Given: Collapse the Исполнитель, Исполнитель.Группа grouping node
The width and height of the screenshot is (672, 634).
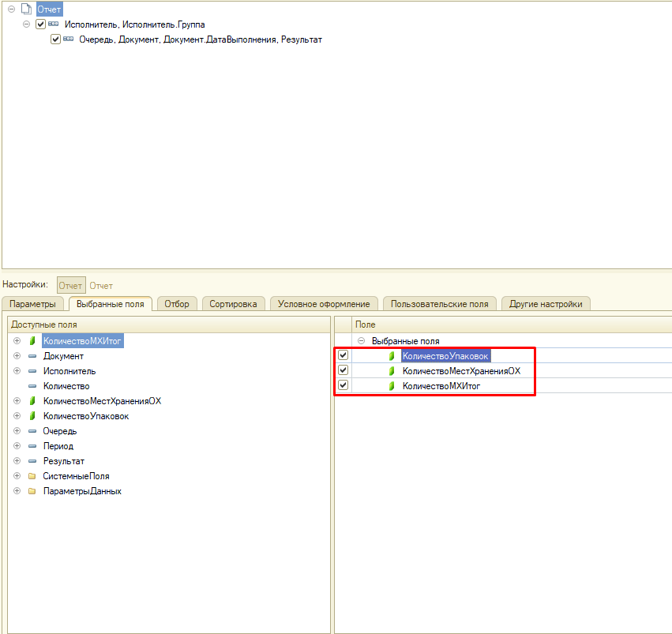Looking at the screenshot, I should pos(27,24).
